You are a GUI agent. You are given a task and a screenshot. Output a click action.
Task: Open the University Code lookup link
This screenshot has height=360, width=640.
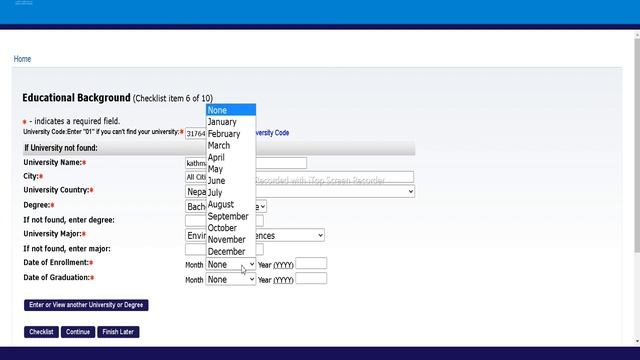pos(272,133)
